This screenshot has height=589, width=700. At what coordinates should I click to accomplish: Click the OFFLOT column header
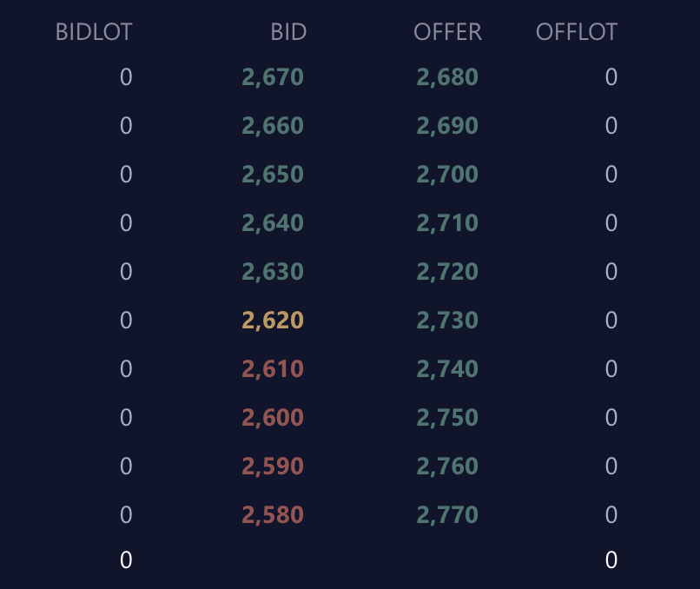click(x=577, y=32)
